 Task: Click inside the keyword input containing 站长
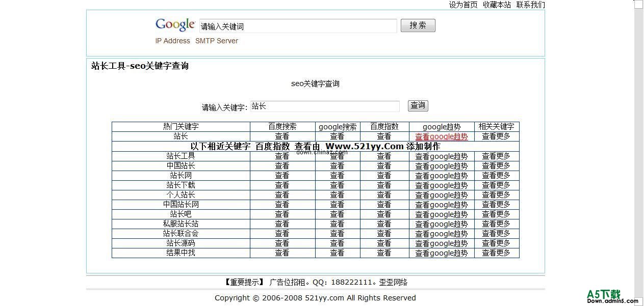click(x=325, y=106)
